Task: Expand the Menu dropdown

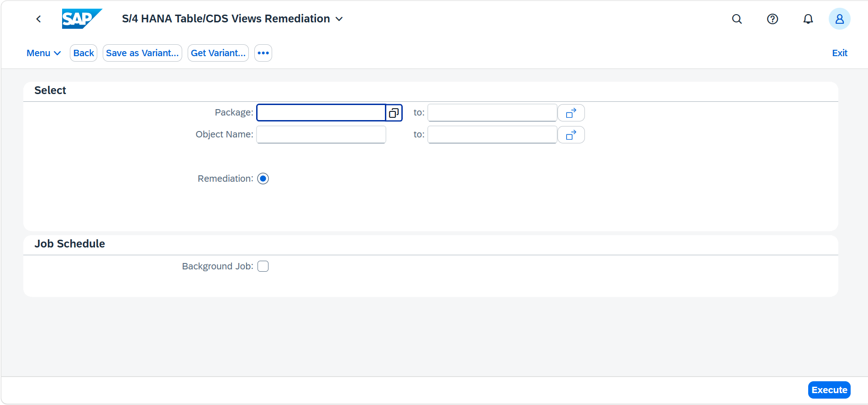Action: tap(44, 53)
